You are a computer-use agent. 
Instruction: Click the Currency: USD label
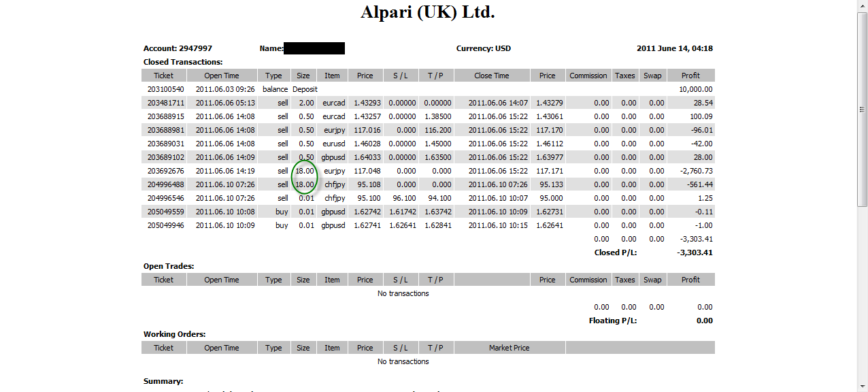(x=483, y=48)
